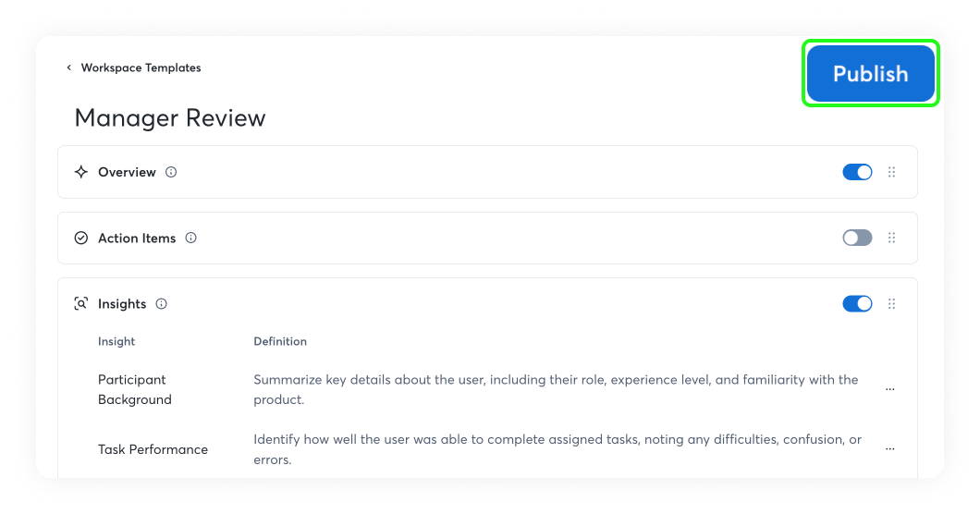980x514 pixels.
Task: Click the Action Items drag handle
Action: (892, 238)
